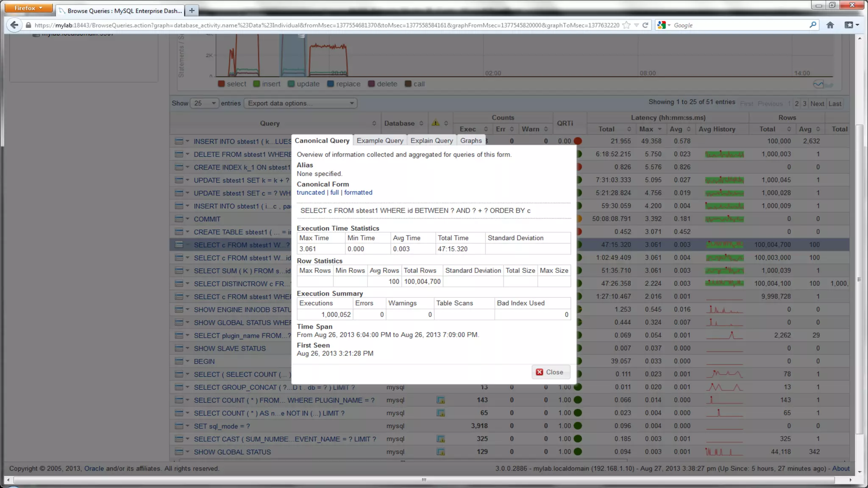Click warning triangle column header icon
Viewport: 868px width, 488px height.
(435, 123)
